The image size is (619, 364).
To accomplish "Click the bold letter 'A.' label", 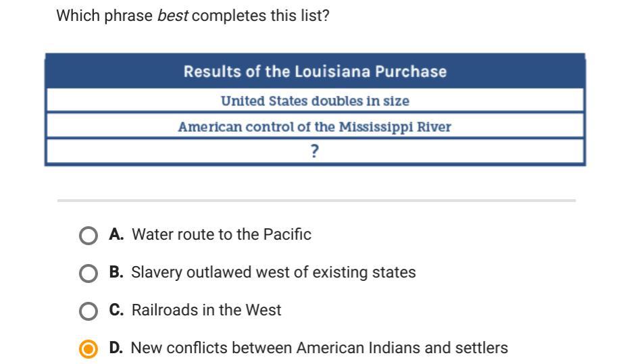I will [116, 234].
